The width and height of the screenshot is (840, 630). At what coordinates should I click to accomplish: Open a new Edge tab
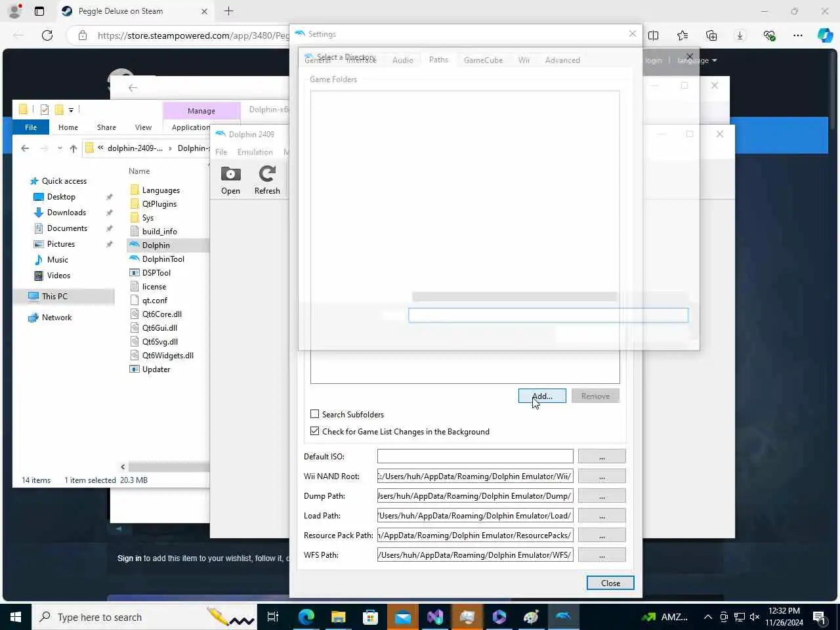[x=228, y=11]
